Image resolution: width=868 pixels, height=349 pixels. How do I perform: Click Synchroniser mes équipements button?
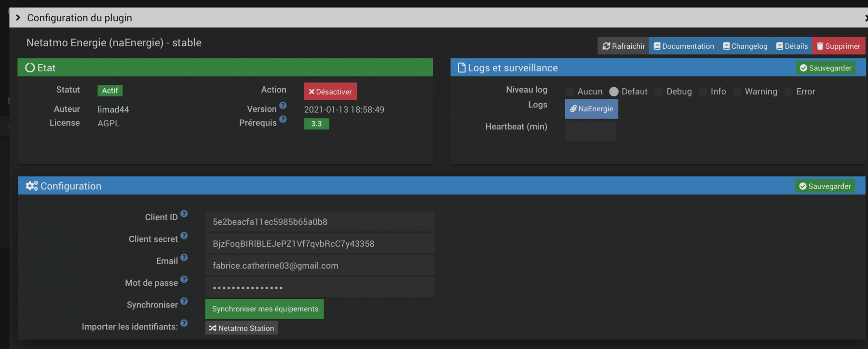[265, 309]
